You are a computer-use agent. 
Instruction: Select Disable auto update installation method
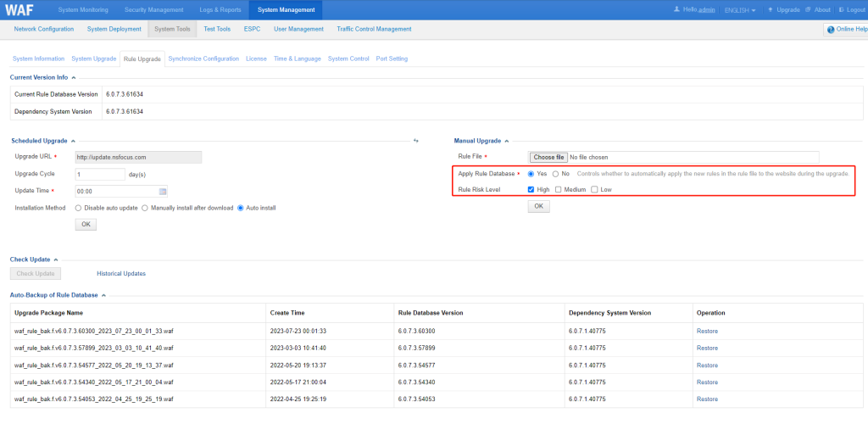click(78, 208)
